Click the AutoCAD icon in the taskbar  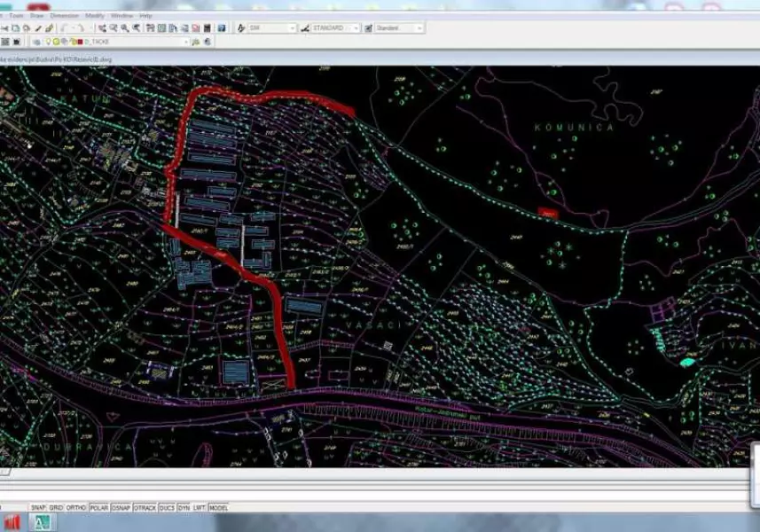coord(41,522)
